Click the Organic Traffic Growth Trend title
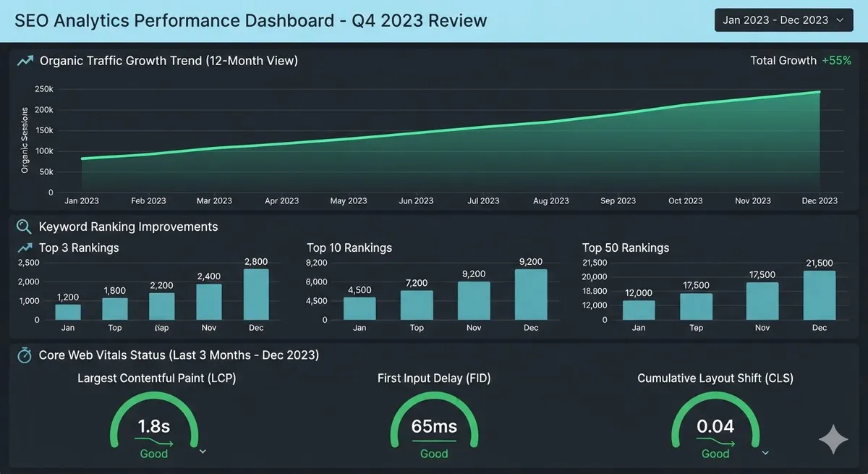The width and height of the screenshot is (868, 474). pos(169,61)
